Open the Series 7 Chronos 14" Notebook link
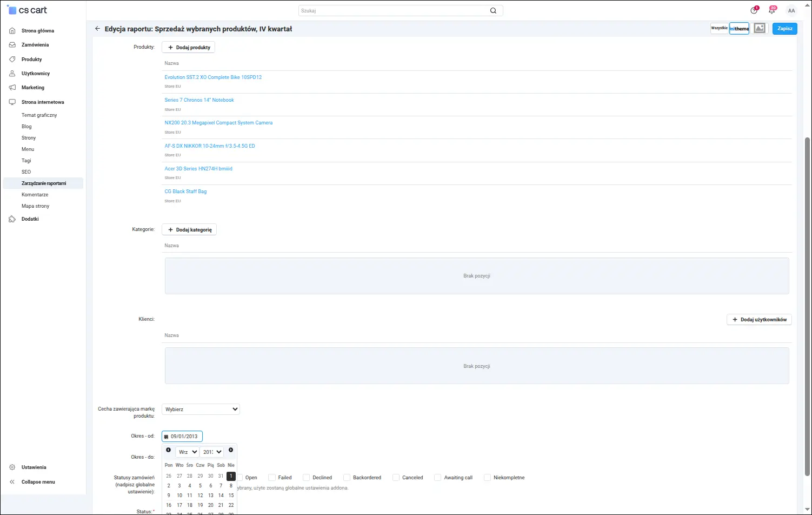Screen dimensions: 812x515 (199, 100)
